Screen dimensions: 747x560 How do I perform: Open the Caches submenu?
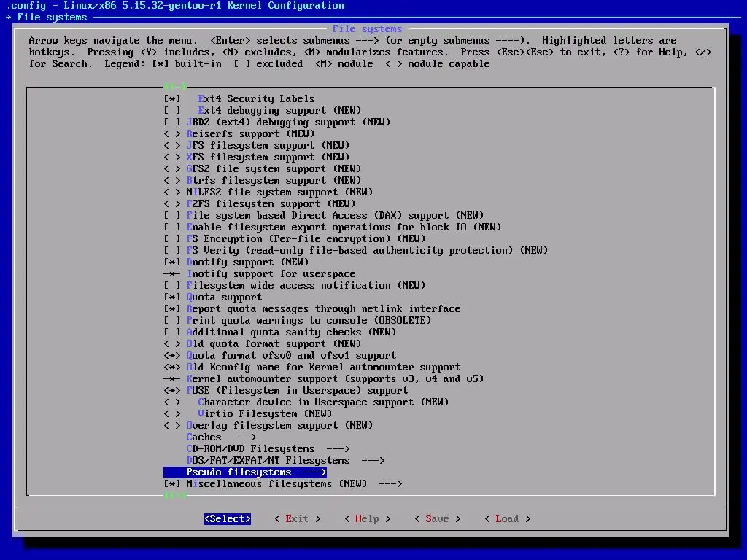[222, 437]
